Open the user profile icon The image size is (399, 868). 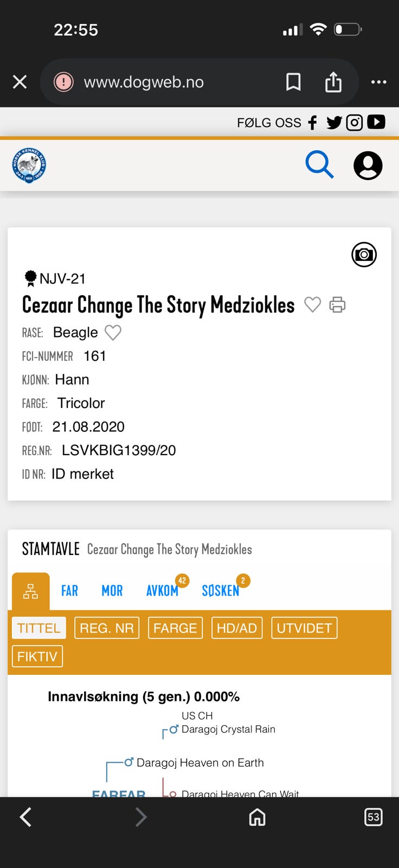point(368,165)
